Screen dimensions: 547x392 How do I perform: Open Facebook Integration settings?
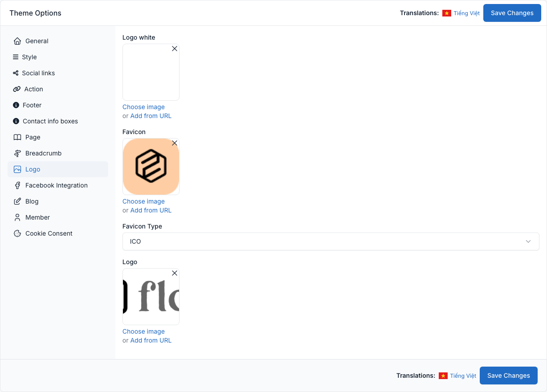(58, 185)
